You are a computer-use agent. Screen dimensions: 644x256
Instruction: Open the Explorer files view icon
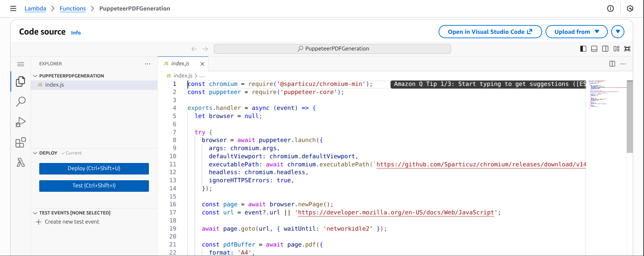[21, 81]
